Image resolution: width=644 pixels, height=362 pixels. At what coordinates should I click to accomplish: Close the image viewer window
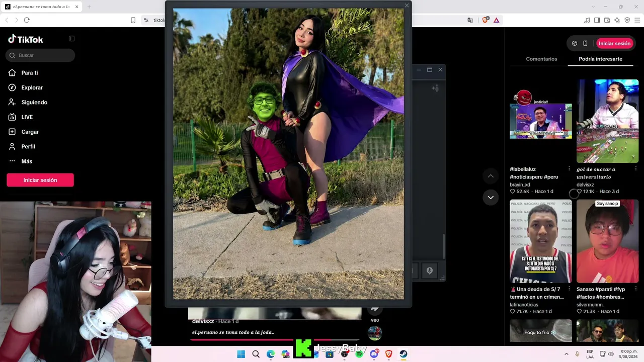pos(407,6)
